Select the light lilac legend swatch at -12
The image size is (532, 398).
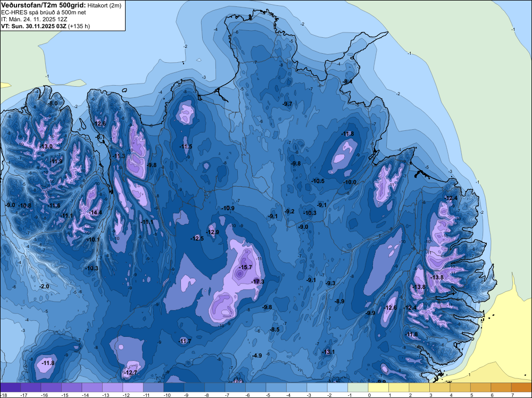[133, 387]
